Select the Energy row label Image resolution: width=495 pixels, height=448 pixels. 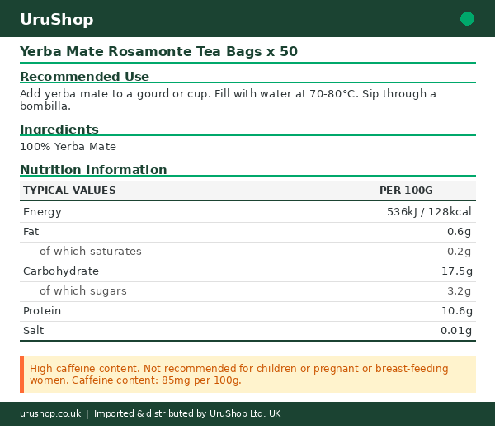[x=42, y=212]
